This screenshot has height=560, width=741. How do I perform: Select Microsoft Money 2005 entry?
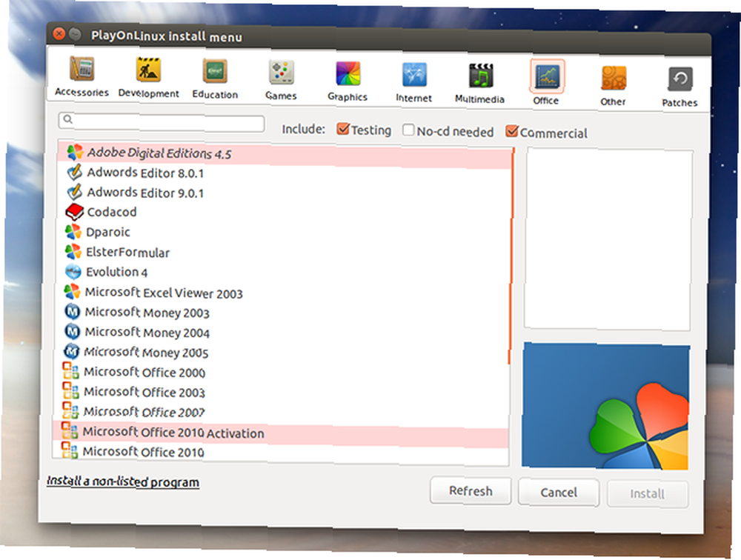[x=283, y=354]
